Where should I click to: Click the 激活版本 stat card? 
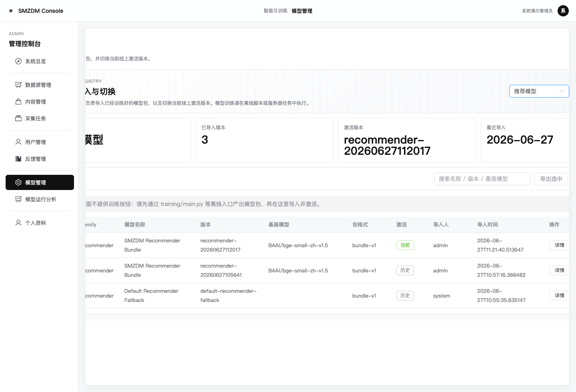407,140
